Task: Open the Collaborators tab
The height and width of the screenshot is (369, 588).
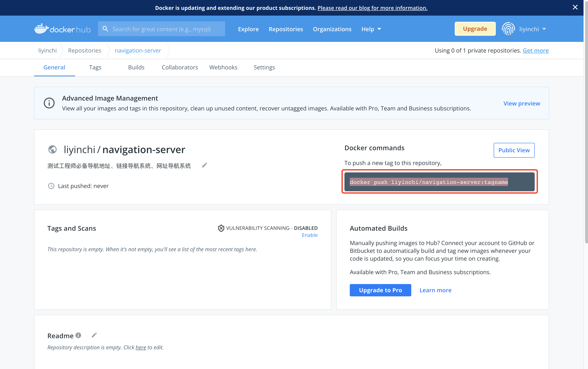Action: point(180,67)
